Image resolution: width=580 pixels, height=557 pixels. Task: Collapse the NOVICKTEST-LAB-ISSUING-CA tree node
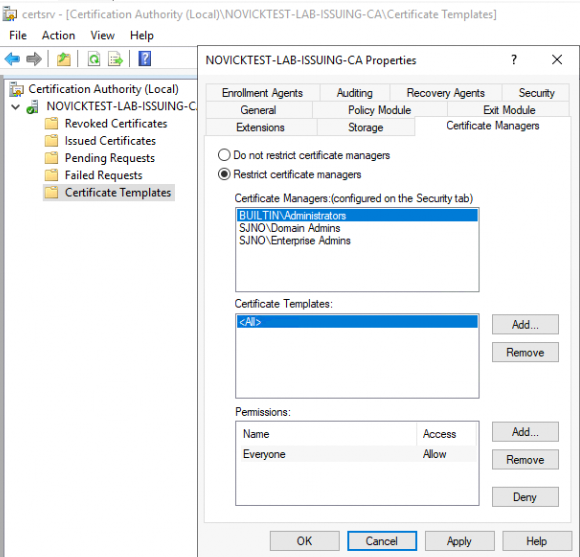[16, 107]
